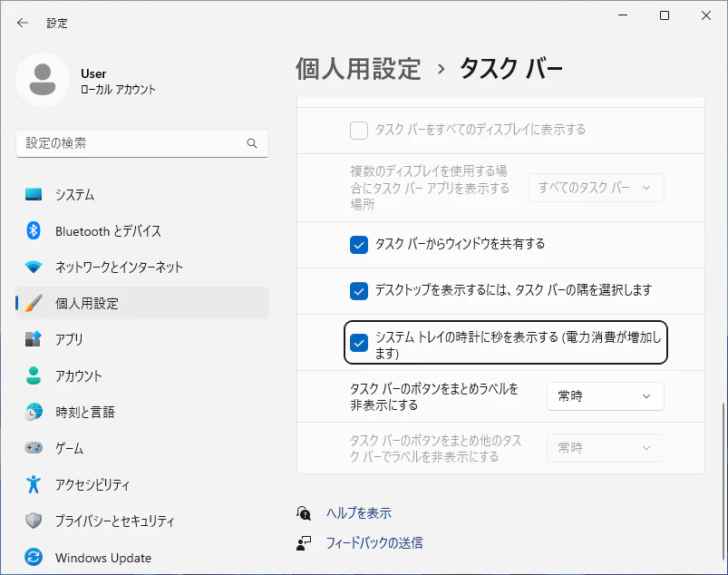
Task: Click the magnifier icon in the search box
Action: [252, 143]
